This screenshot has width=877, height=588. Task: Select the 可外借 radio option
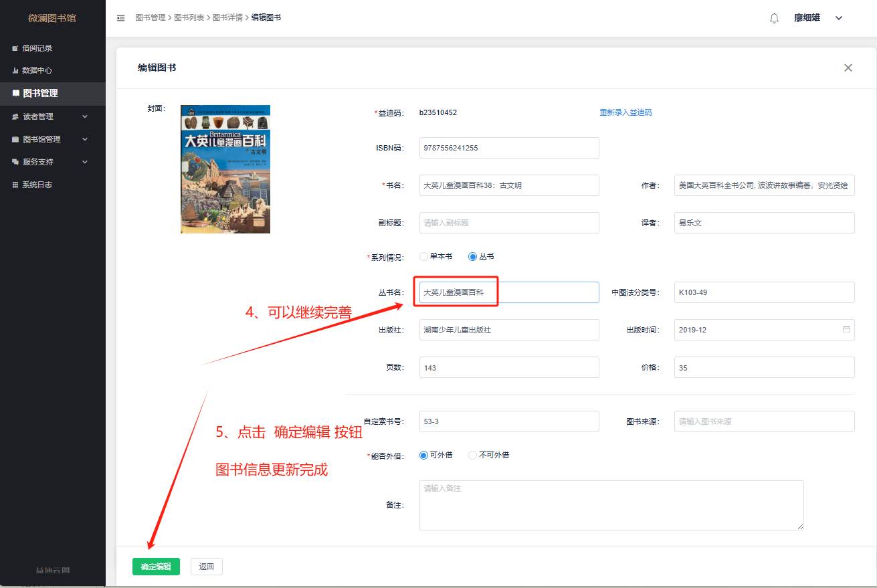pos(423,455)
